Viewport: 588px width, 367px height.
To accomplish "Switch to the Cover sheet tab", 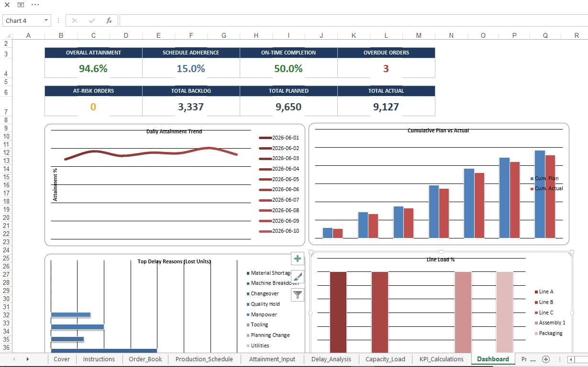I will 62,359.
